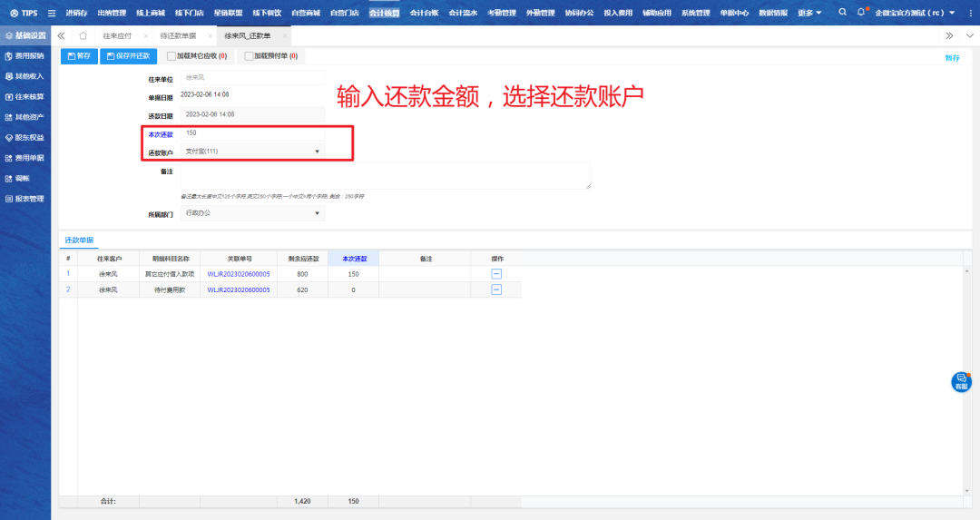Image resolution: width=980 pixels, height=520 pixels.
Task: Click the hamburger menu icon beside TIPS
Action: click(51, 13)
